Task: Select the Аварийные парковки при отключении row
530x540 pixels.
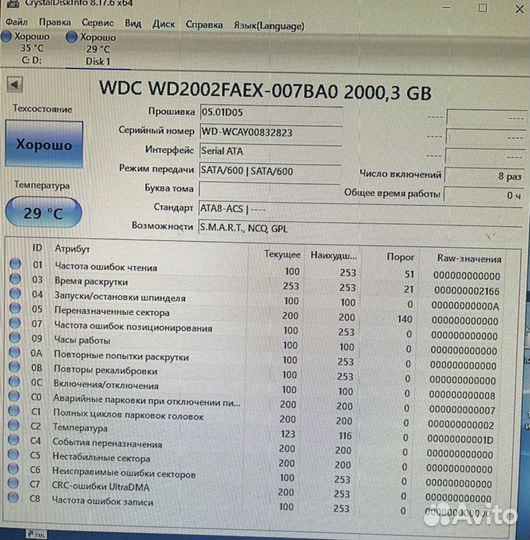Action: [x=252, y=402]
